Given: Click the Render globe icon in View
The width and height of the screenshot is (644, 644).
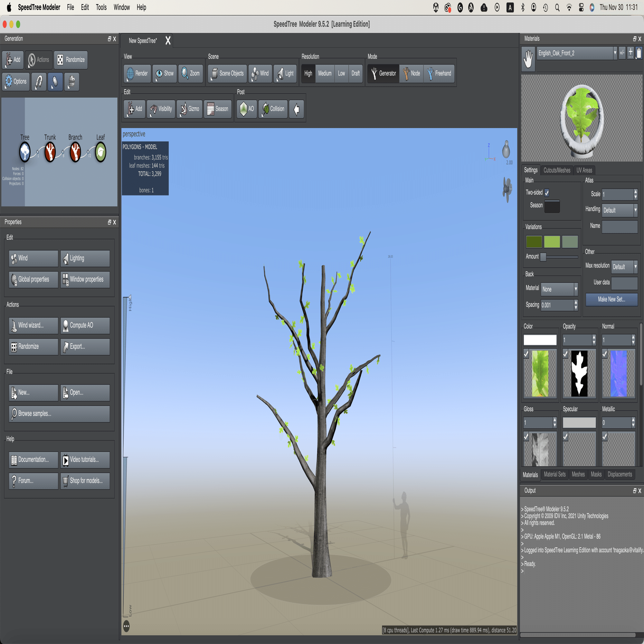Looking at the screenshot, I should [x=130, y=73].
